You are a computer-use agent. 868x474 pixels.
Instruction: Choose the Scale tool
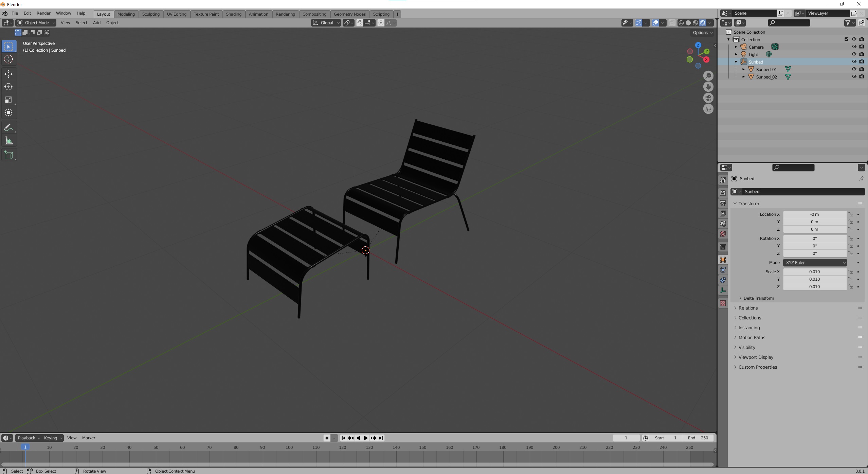click(x=8, y=100)
